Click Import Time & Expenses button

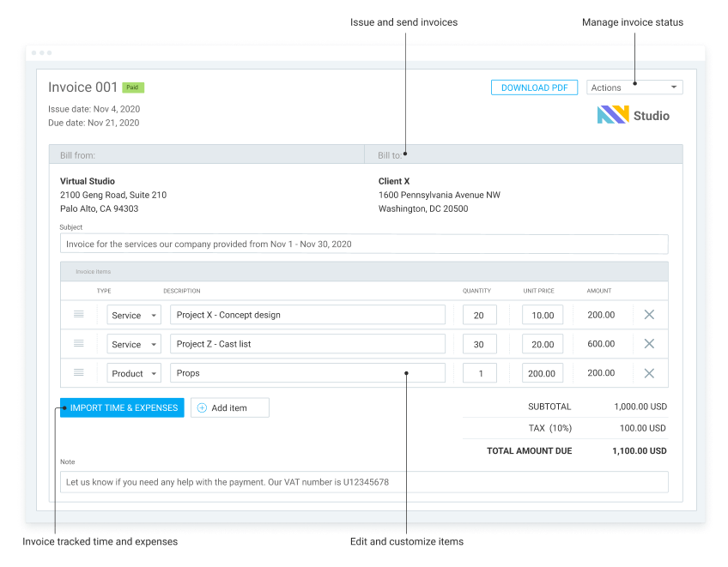coord(122,408)
